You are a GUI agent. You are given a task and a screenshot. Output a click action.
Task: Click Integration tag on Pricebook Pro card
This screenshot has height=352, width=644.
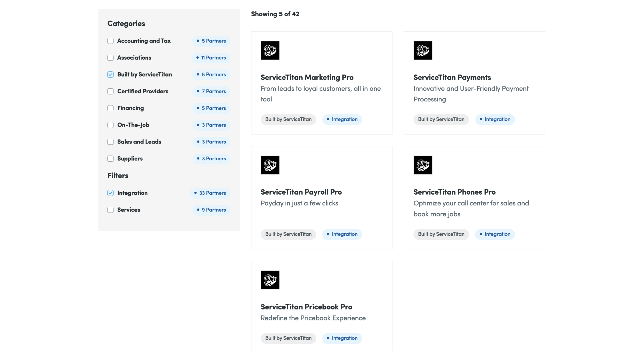(342, 338)
